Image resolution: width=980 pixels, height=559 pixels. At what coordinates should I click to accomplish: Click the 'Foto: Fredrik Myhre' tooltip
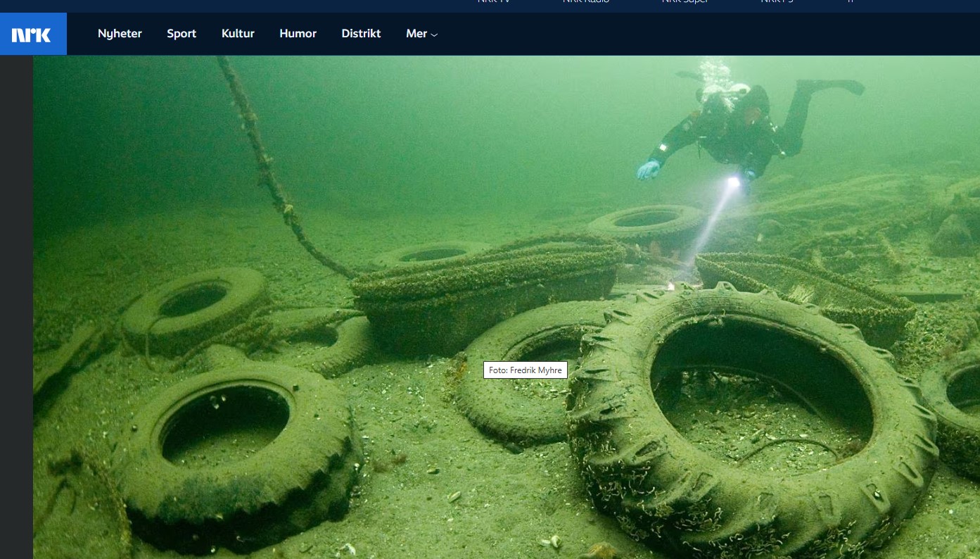coord(525,370)
